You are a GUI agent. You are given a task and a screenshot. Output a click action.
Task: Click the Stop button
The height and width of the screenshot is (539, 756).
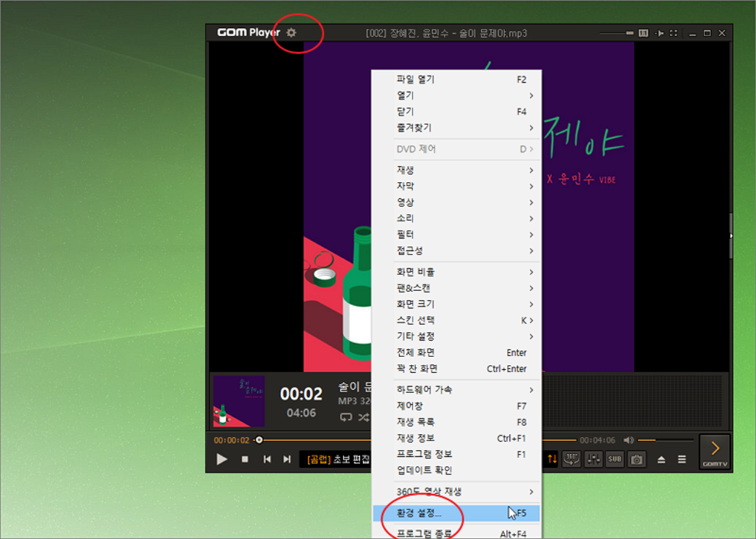(245, 459)
